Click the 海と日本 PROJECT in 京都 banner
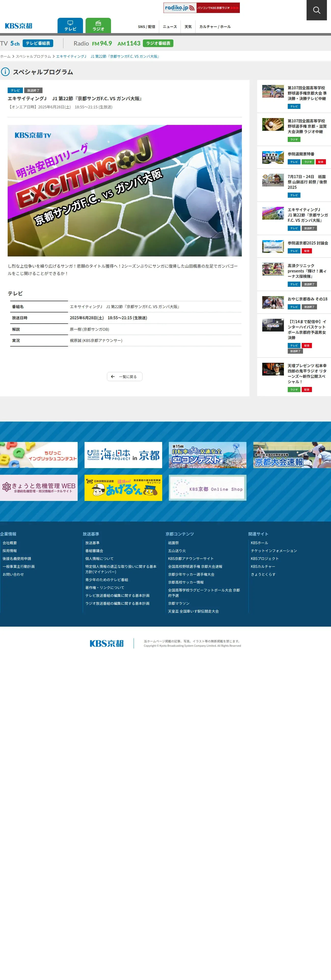 pyautogui.click(x=123, y=455)
